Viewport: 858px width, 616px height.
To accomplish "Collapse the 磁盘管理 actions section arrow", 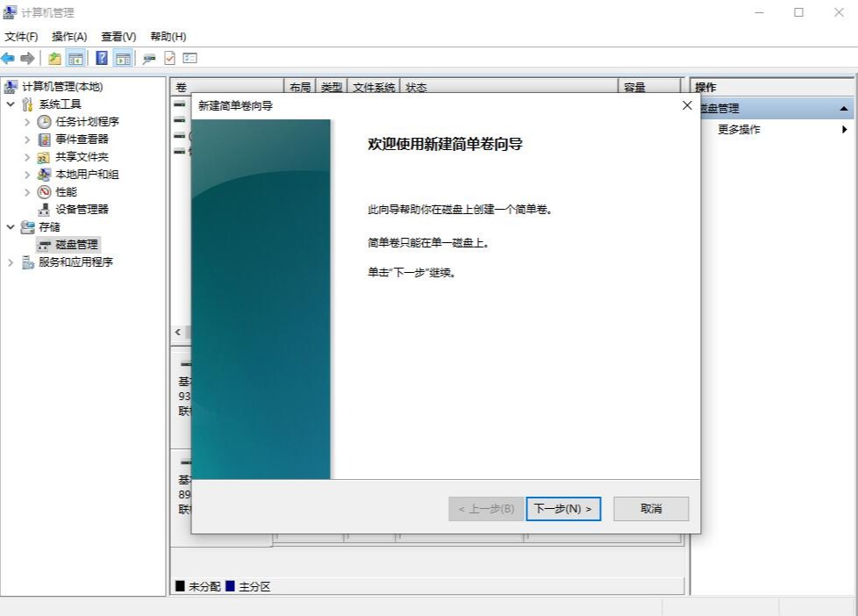I will point(844,109).
